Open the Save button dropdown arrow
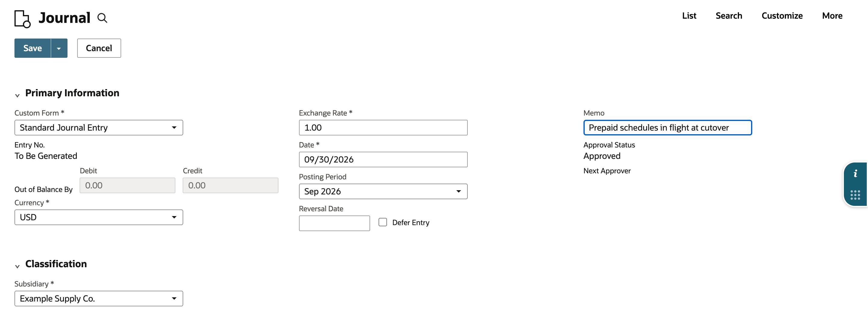 tap(59, 48)
